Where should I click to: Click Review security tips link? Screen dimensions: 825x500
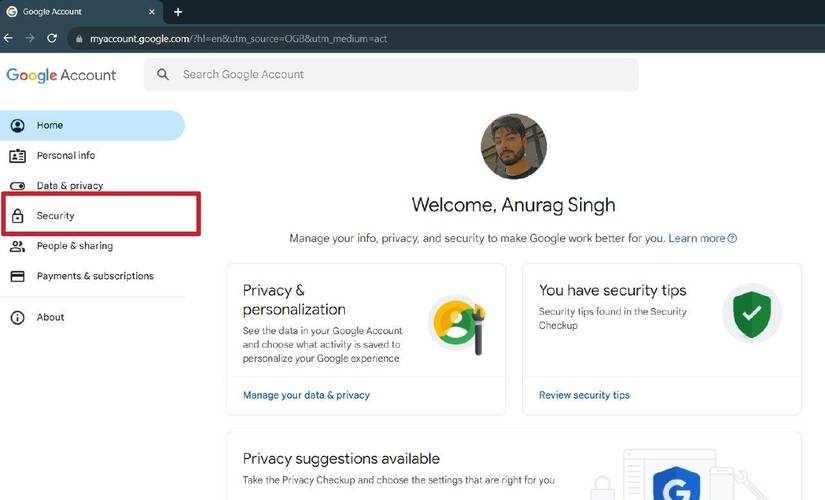[x=584, y=395]
